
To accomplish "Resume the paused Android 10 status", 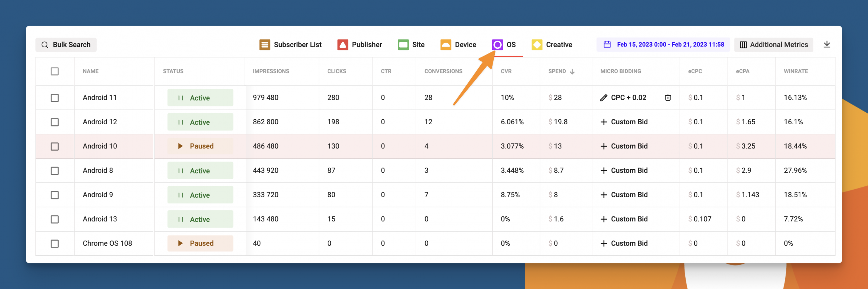I will pyautogui.click(x=200, y=146).
